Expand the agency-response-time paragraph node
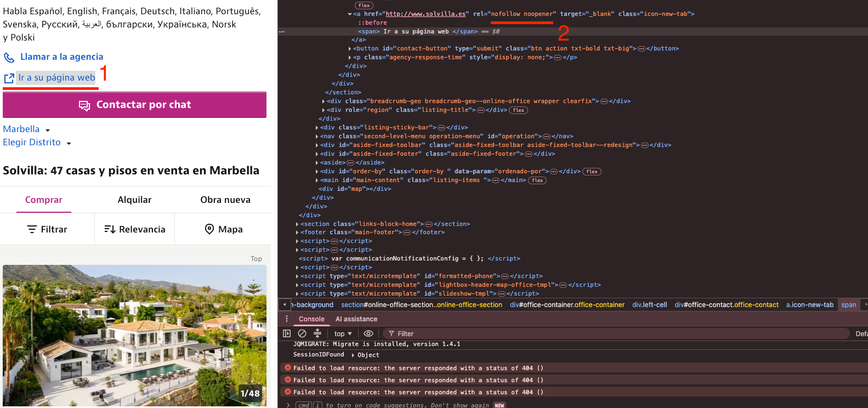The width and height of the screenshot is (868, 408). pyautogui.click(x=350, y=58)
